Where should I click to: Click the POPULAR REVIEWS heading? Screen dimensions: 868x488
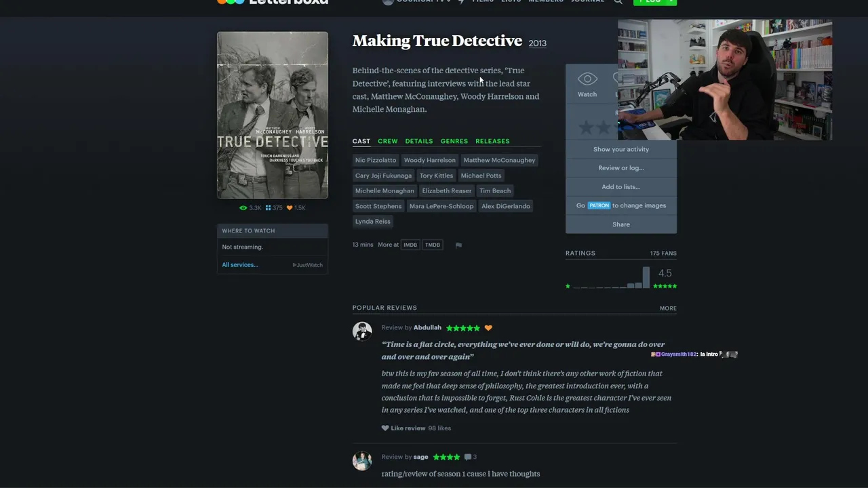tap(384, 308)
